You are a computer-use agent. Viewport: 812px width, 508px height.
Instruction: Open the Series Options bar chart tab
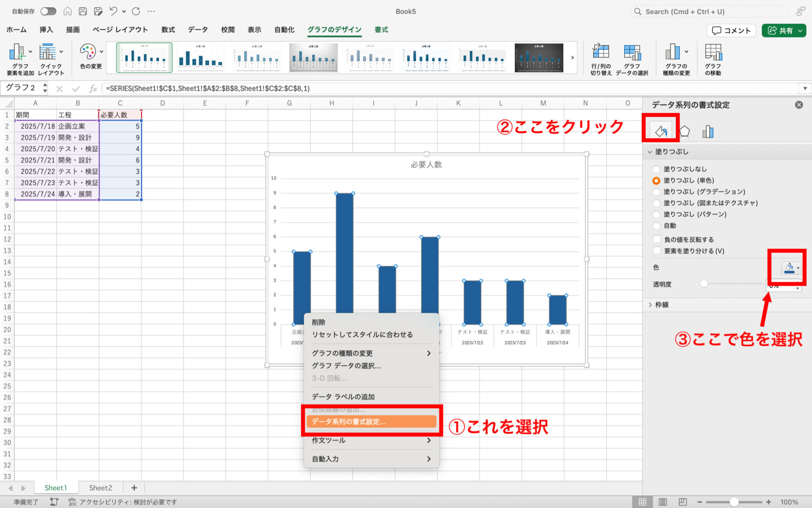(x=708, y=132)
